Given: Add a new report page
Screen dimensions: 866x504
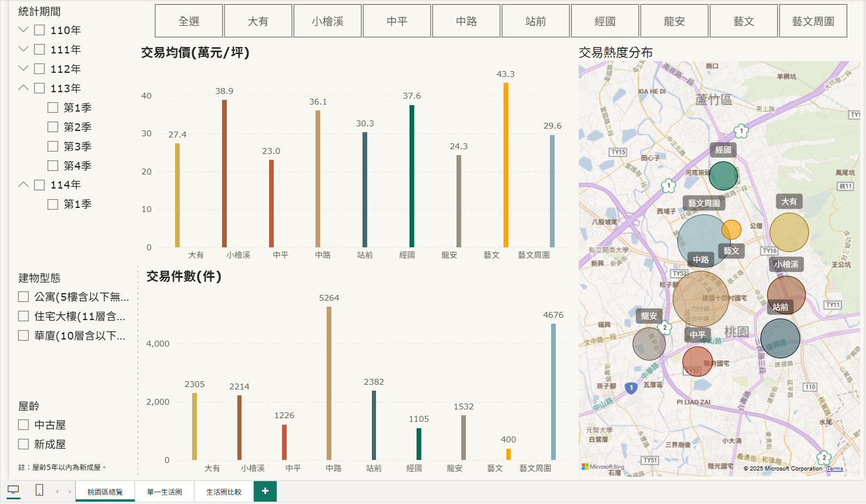Looking at the screenshot, I should point(265,491).
